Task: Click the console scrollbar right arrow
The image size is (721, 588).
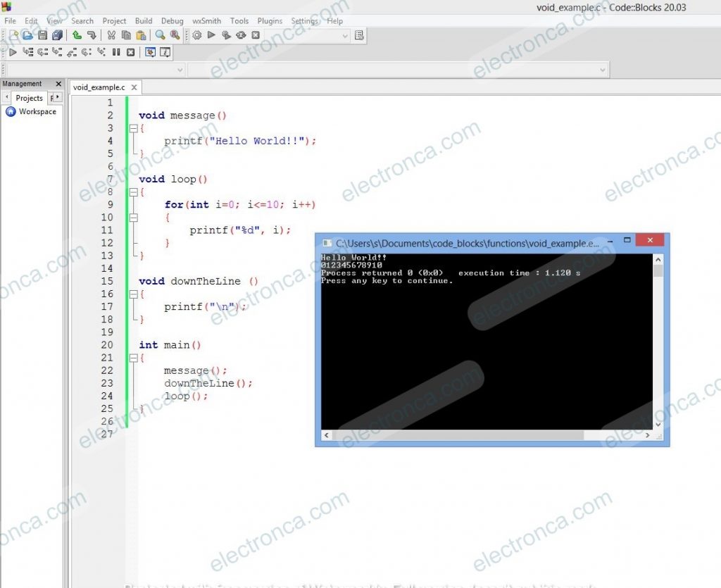Action: (648, 435)
